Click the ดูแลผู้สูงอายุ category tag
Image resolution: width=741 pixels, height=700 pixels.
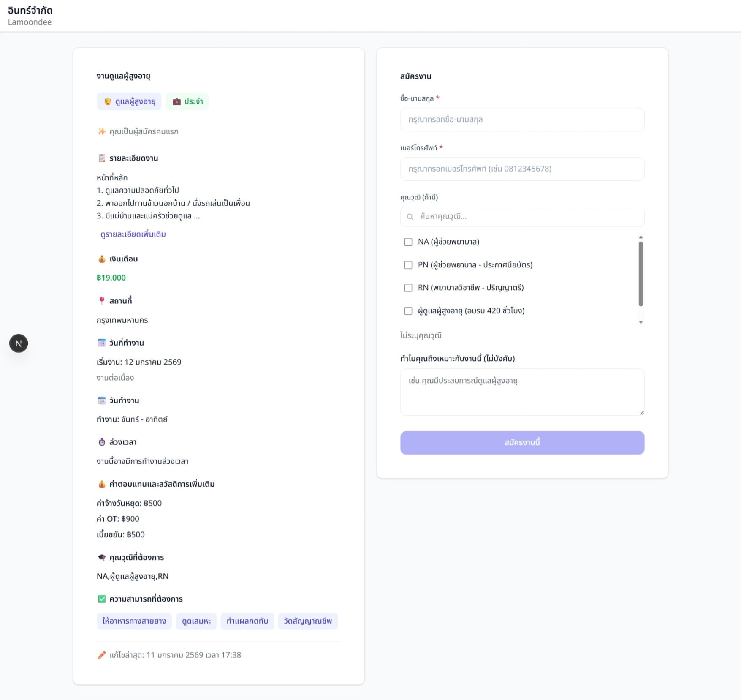[129, 101]
